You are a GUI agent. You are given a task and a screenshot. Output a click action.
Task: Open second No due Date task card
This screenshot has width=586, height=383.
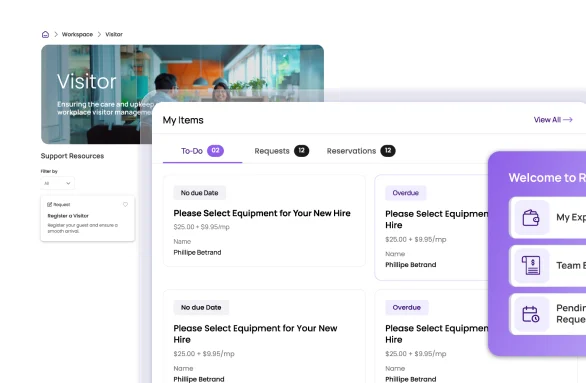[264, 336]
